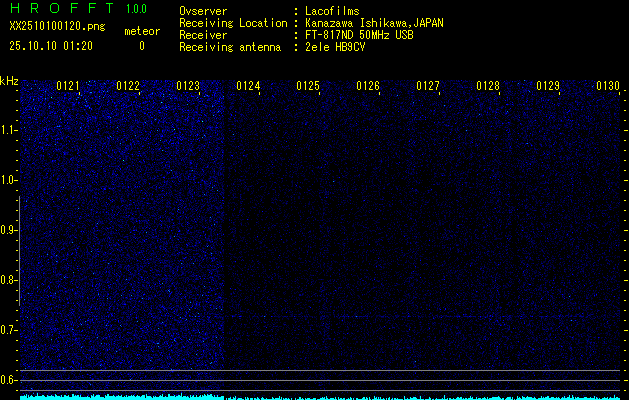Select the 0124 time marker
Image resolution: width=629 pixels, height=400 pixels.
pyautogui.click(x=248, y=87)
